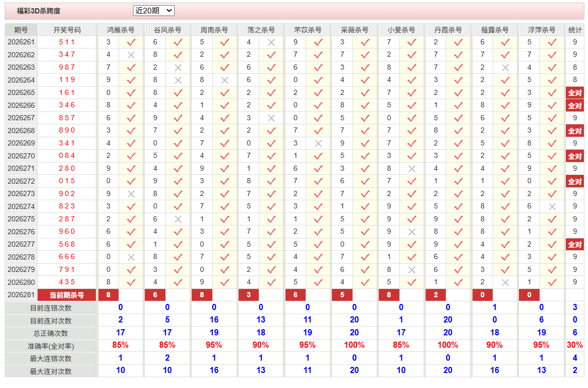This screenshot has width=588, height=388.
Task: Click the 最大连对次数 row label
Action: 51,371
